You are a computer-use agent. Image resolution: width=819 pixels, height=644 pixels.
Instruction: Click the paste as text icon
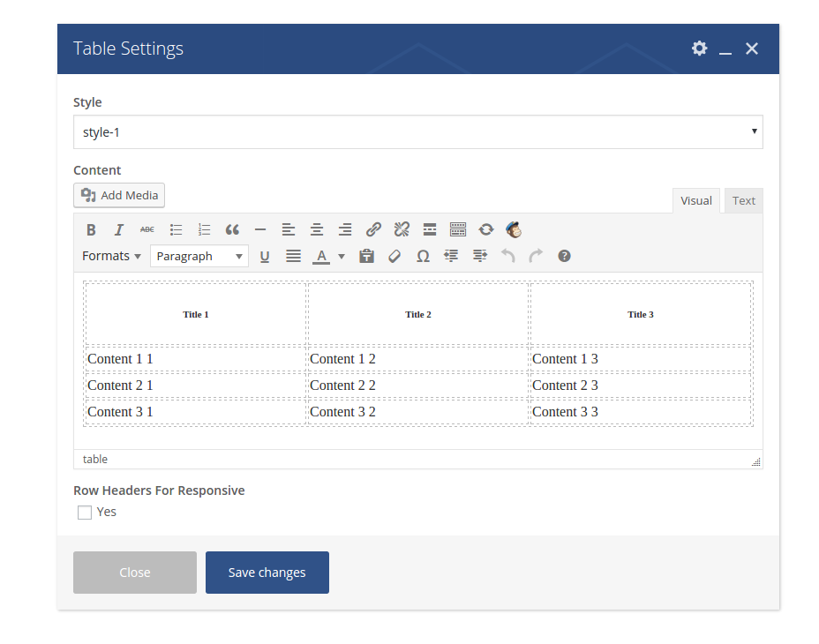click(x=366, y=256)
